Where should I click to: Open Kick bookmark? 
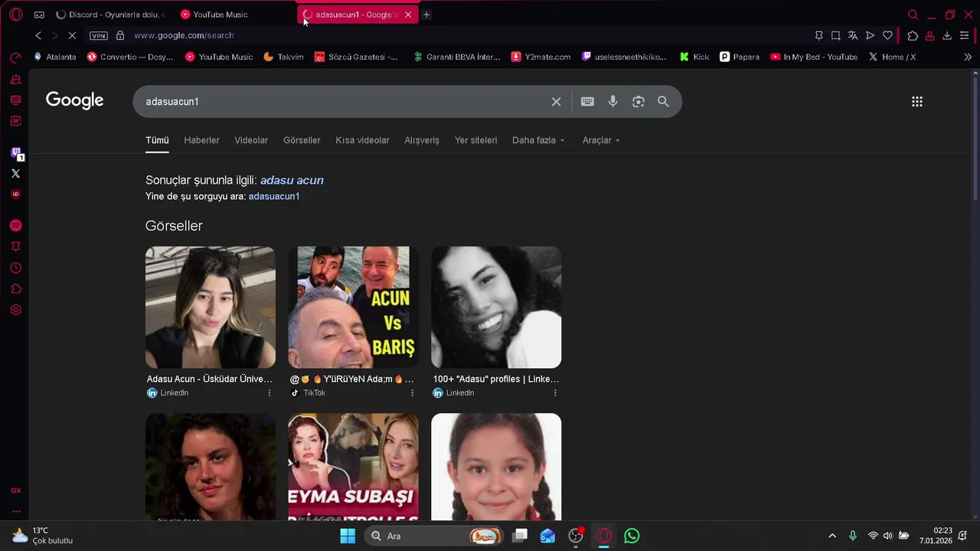tap(694, 57)
